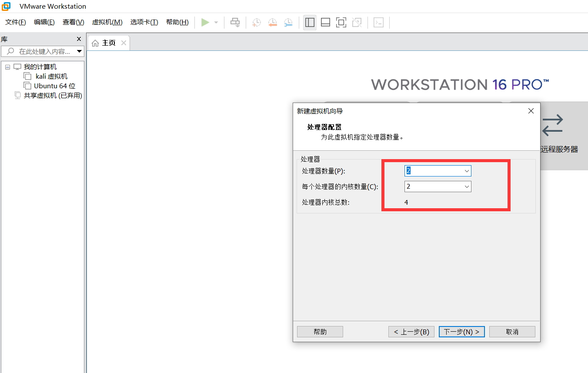Image resolution: width=588 pixels, height=373 pixels.
Task: Click the text 为此虚拟机指定处理器数量。
Action: (362, 137)
